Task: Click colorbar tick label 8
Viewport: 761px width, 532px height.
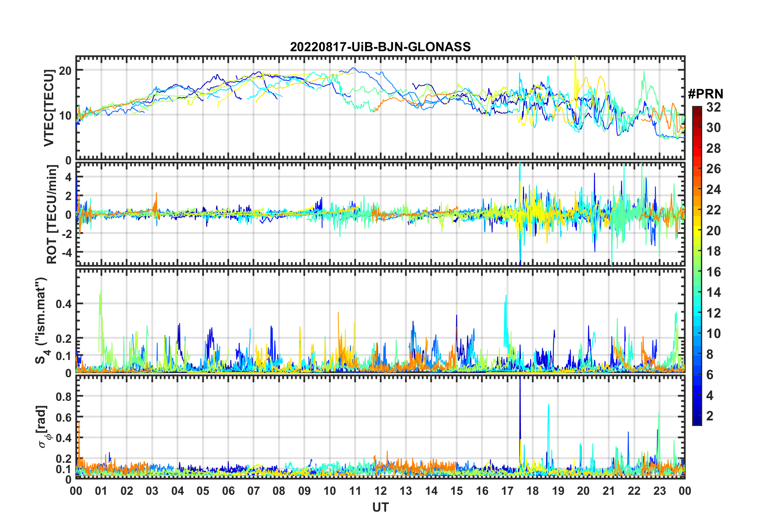Action: pyautogui.click(x=710, y=354)
